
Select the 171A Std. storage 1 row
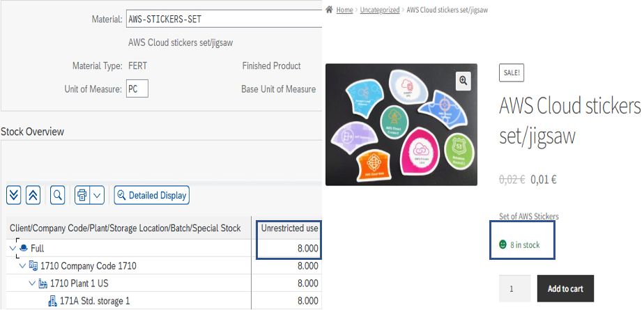[164, 301]
